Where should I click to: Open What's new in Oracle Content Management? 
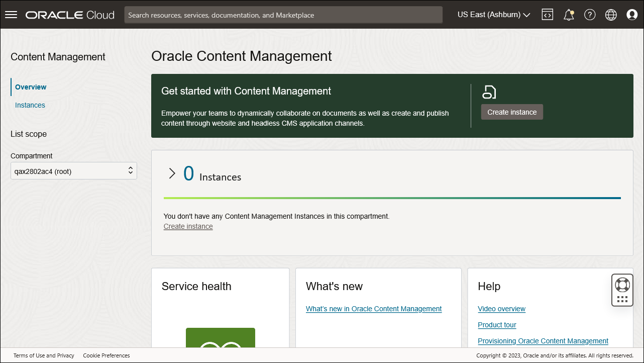373,309
